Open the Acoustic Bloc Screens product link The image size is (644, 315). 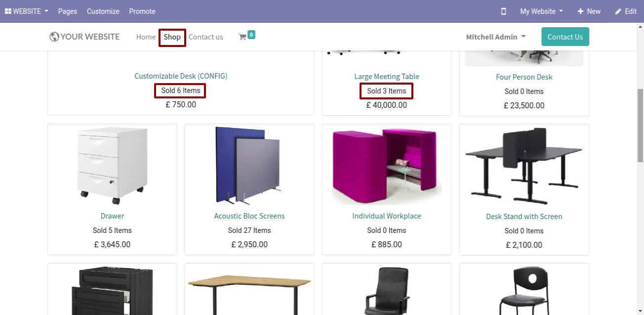(249, 216)
